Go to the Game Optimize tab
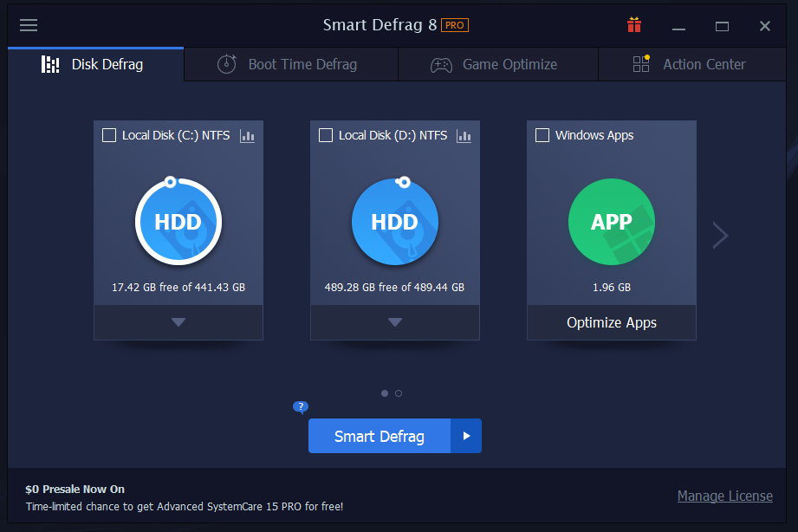This screenshot has width=798, height=532. (x=498, y=65)
